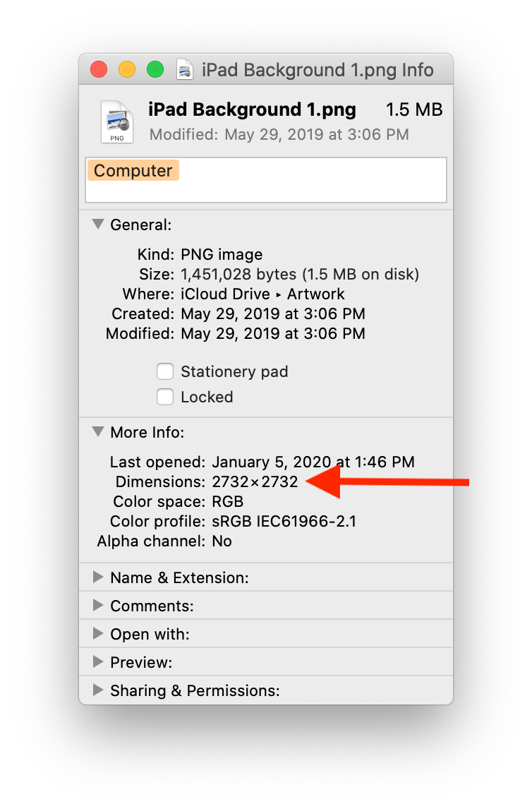The width and height of the screenshot is (532, 809).
Task: Expand Sharing & Permissions section
Action: click(98, 690)
